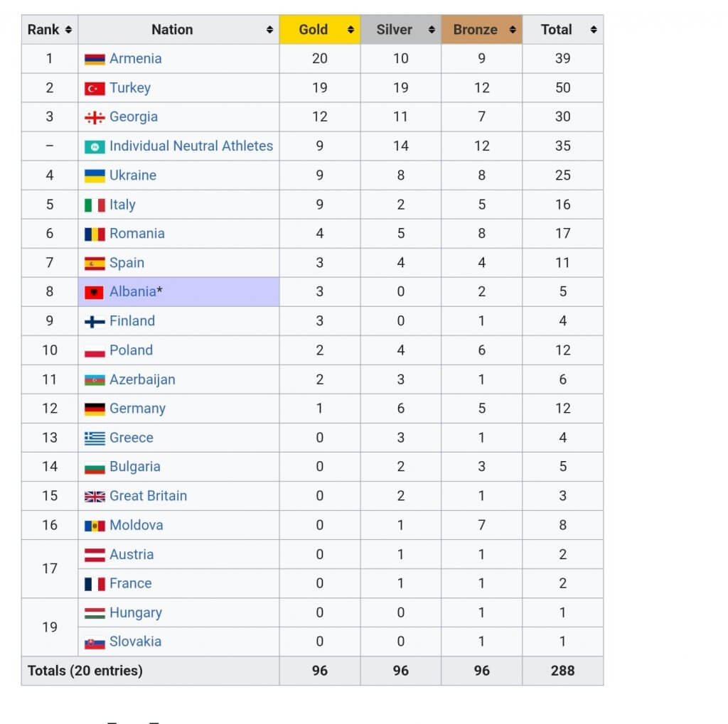Sort table by Rank column arrows
728x724 pixels.
[x=68, y=30]
